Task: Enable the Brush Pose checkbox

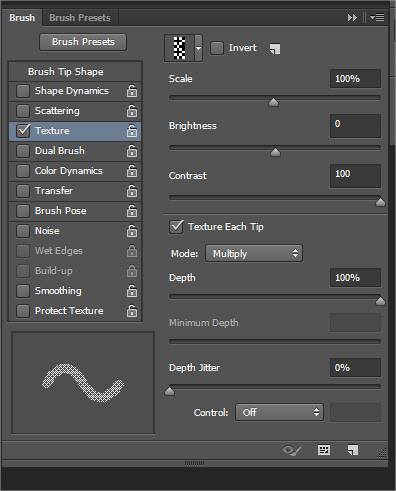Action: [23, 211]
